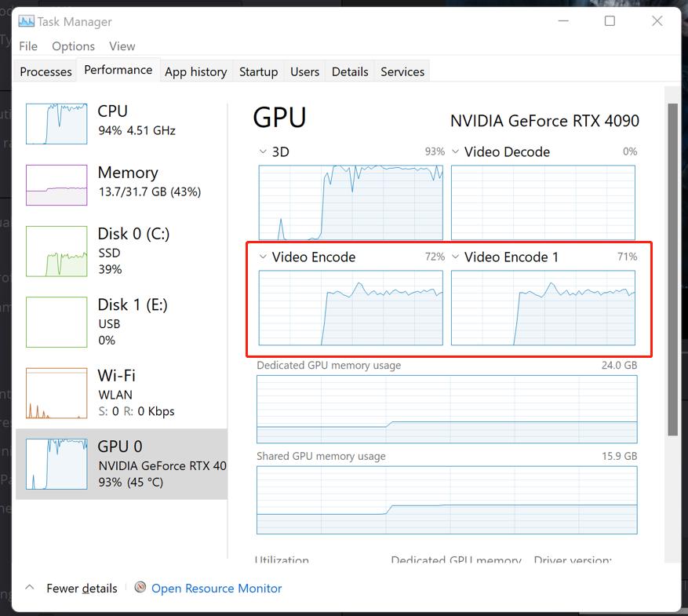Select the GPU 0 RTX 4090 graph
This screenshot has width=688, height=616.
point(55,463)
